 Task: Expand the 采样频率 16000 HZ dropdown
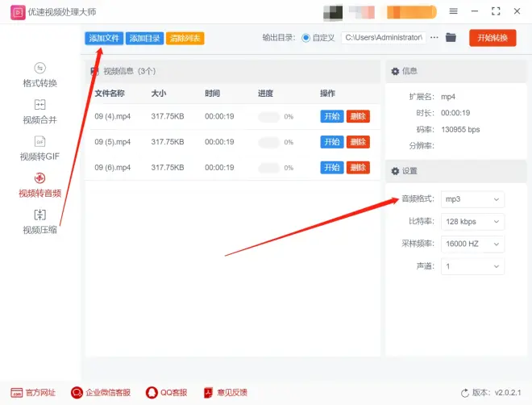pos(472,244)
